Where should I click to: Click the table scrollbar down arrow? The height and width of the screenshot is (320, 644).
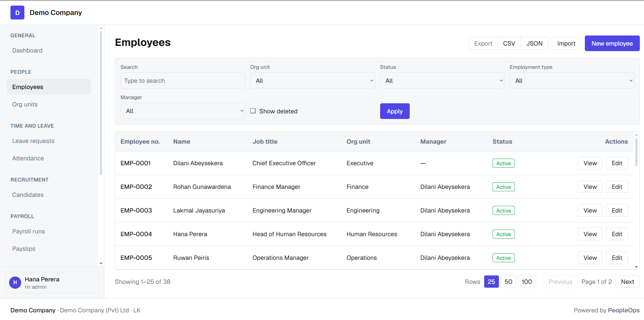click(636, 267)
